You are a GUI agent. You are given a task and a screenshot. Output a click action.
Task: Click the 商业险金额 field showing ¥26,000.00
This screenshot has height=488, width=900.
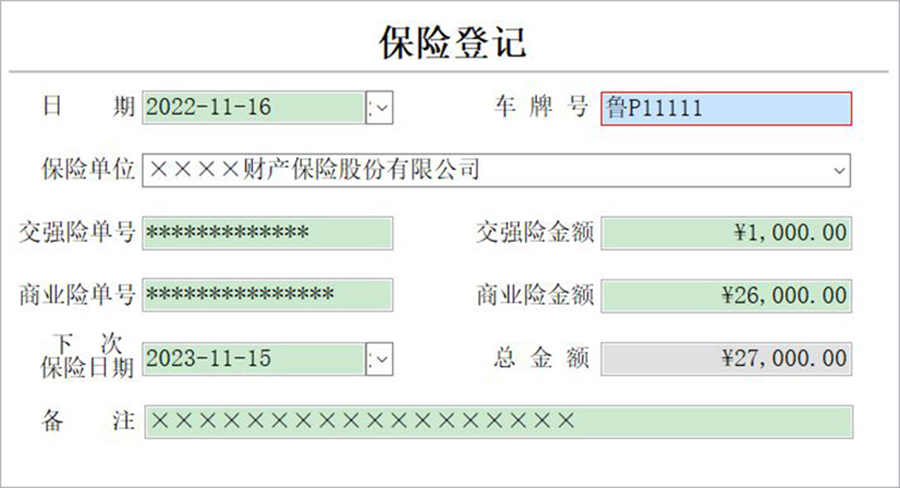(x=726, y=296)
